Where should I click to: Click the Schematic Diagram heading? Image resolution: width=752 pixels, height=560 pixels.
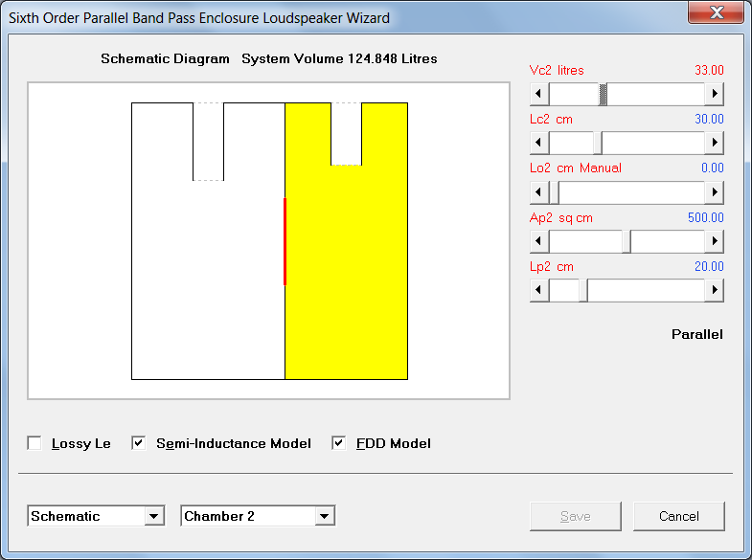pyautogui.click(x=165, y=59)
